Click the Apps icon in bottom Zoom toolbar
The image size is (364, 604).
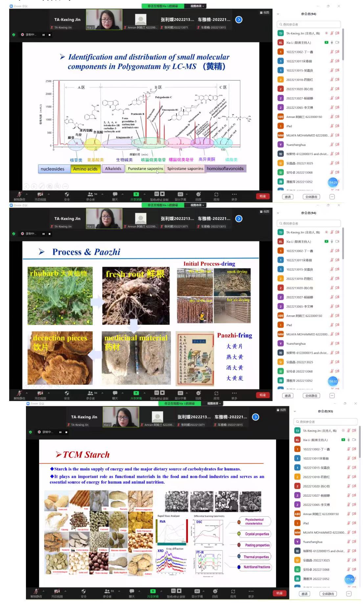(233, 592)
